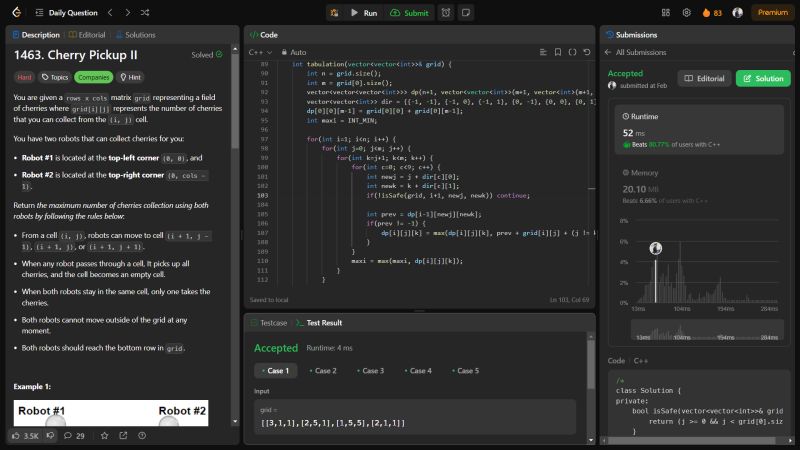Select the C++ language dropdown
The width and height of the screenshot is (800, 450).
[260, 52]
